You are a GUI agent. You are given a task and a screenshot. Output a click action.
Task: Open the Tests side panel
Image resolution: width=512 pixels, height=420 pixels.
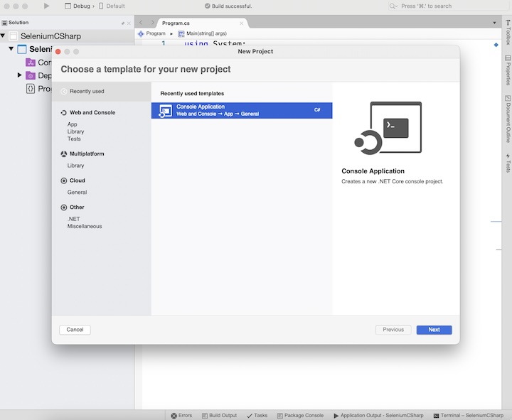click(x=508, y=163)
